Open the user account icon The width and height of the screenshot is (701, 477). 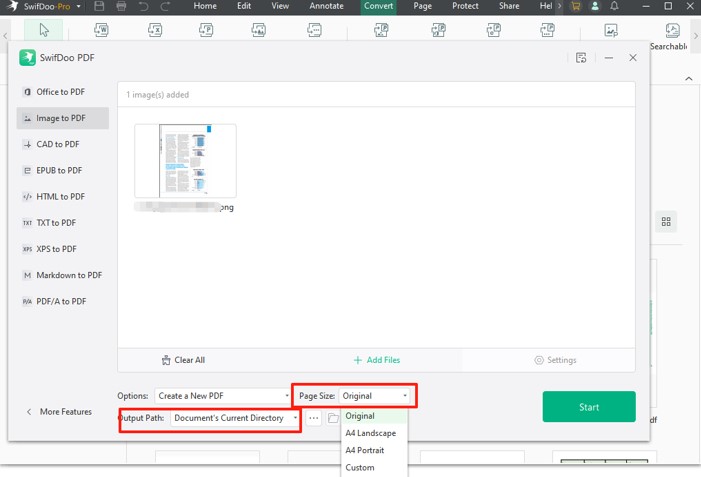click(x=595, y=6)
